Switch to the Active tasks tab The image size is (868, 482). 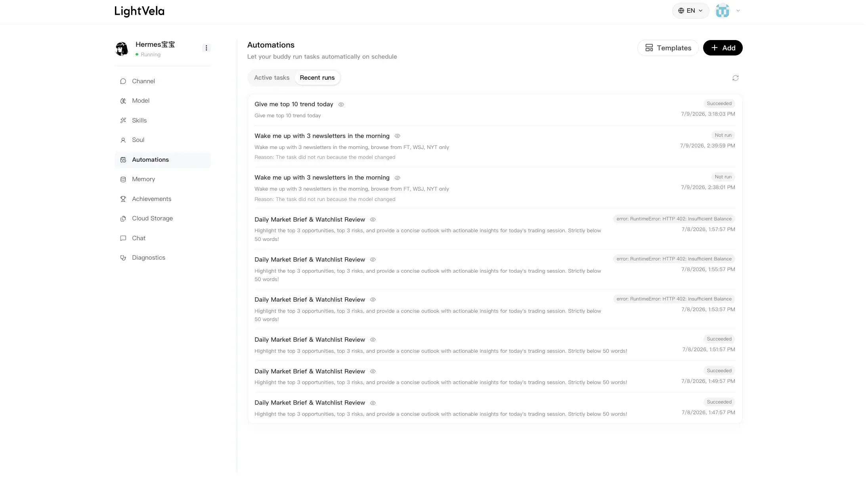click(271, 78)
